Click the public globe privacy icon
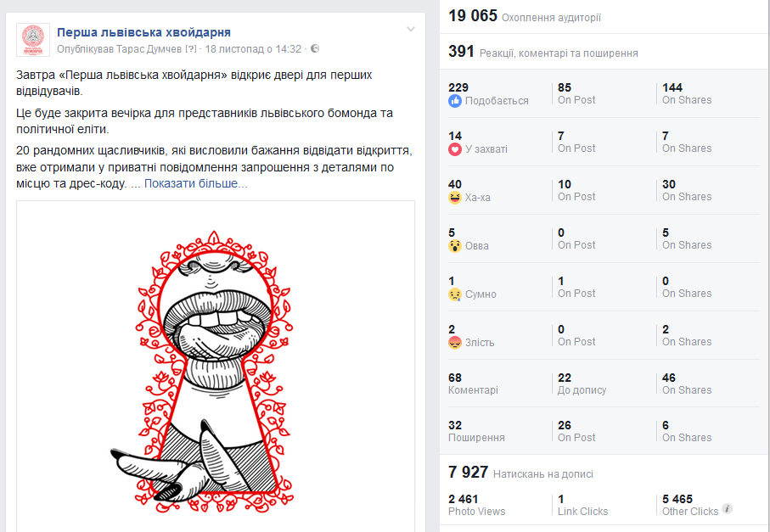The width and height of the screenshot is (770, 532). point(315,48)
